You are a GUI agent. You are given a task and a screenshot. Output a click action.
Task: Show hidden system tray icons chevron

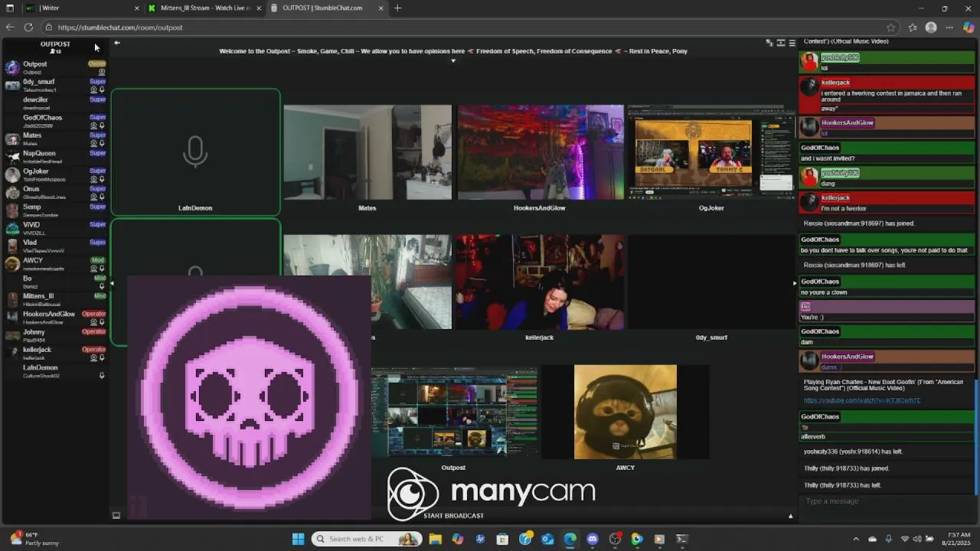tap(856, 539)
